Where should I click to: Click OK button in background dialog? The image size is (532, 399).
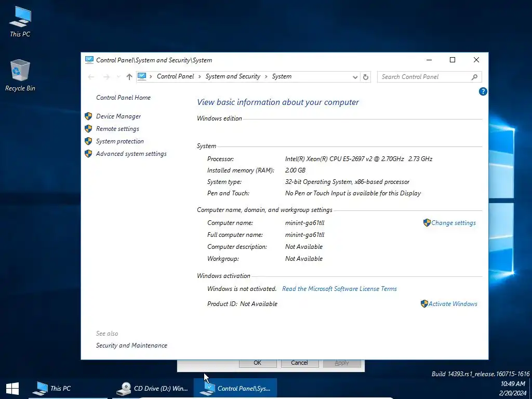coord(258,363)
